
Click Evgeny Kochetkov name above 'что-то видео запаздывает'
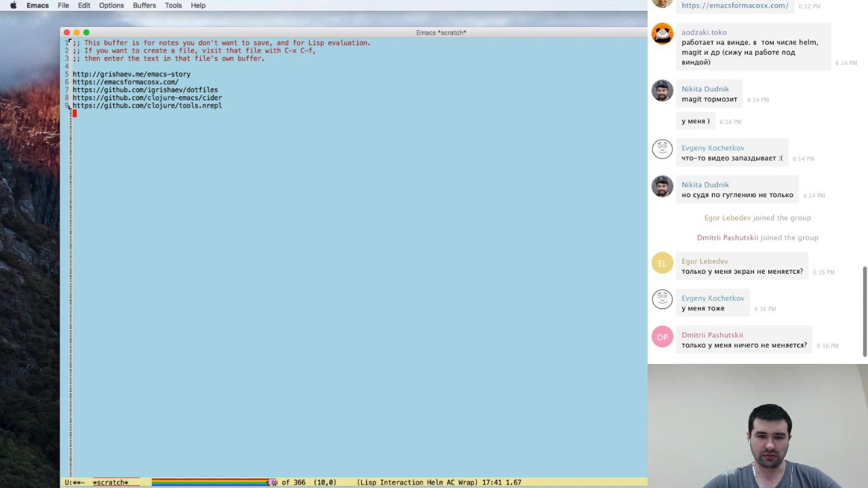(x=713, y=148)
